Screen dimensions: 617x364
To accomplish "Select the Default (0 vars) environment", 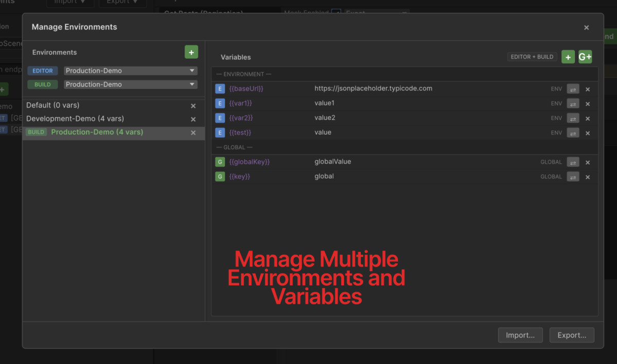I will (114, 105).
